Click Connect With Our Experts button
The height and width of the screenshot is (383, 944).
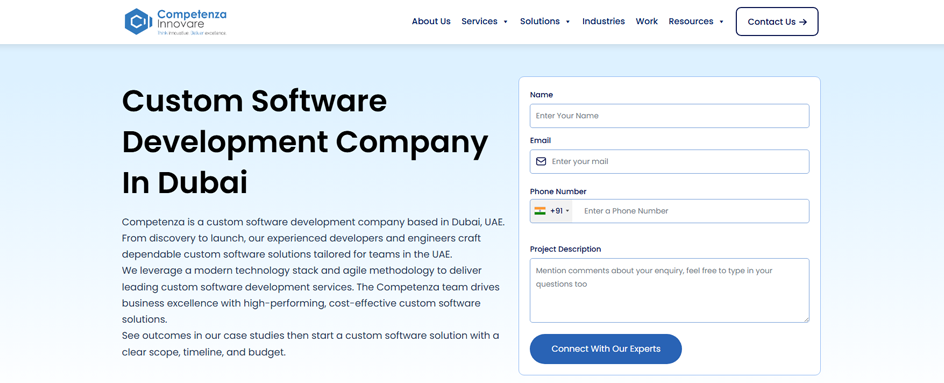pos(606,349)
